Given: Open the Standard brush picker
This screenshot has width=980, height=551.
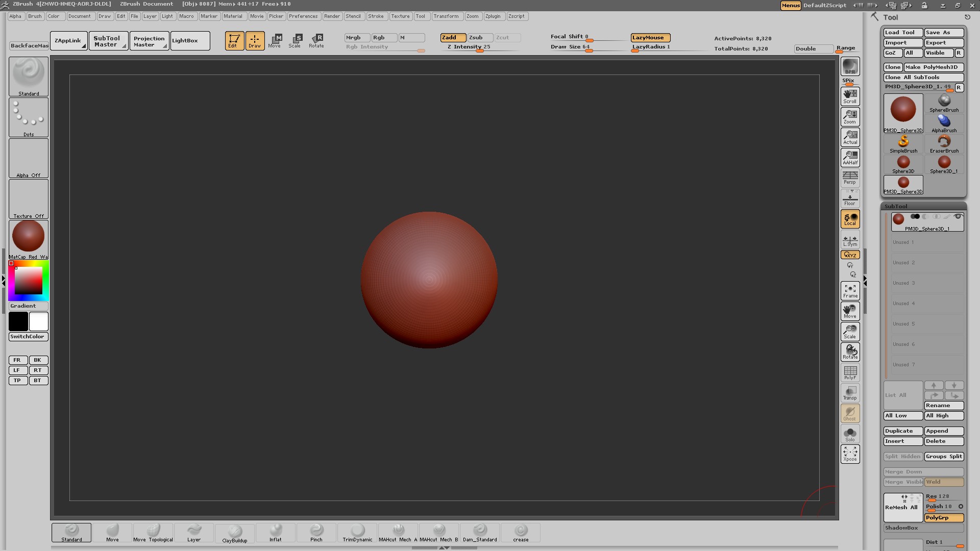Looking at the screenshot, I should (x=29, y=76).
